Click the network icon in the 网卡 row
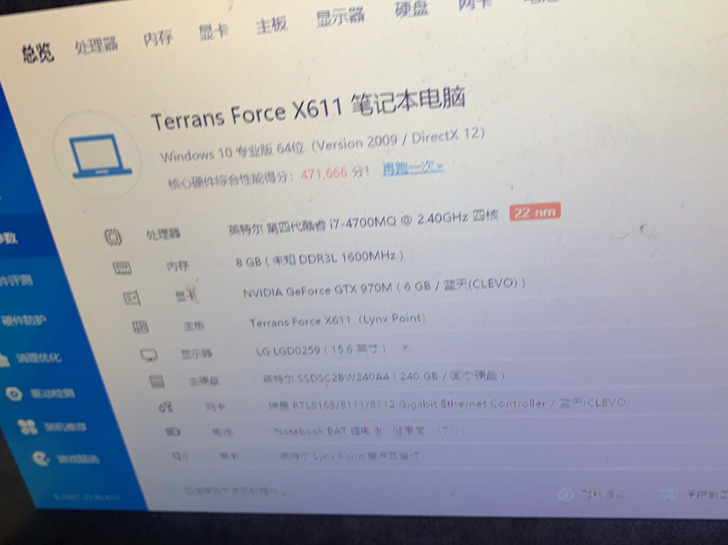 [166, 407]
